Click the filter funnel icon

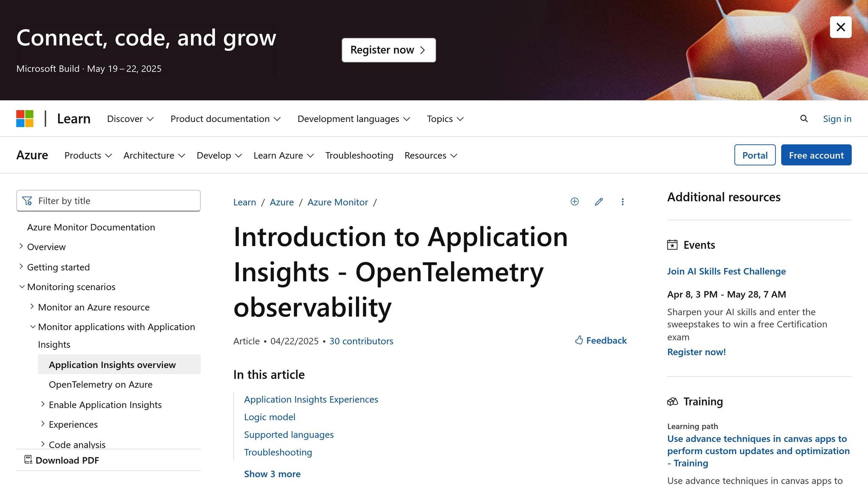coord(27,201)
